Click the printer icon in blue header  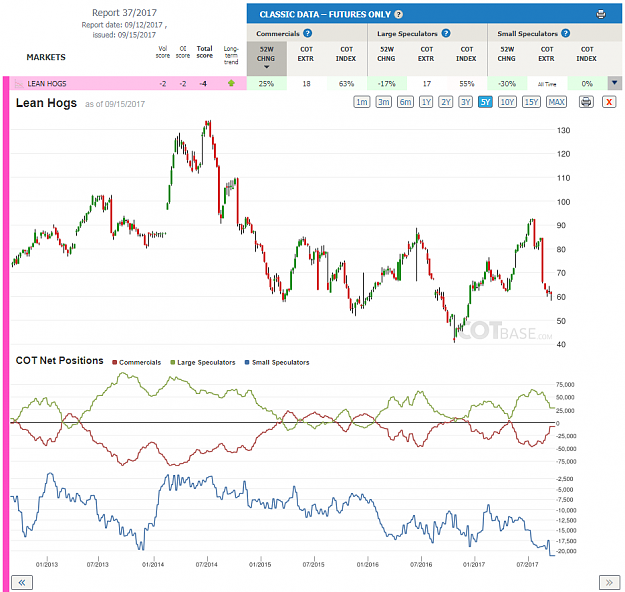click(601, 14)
